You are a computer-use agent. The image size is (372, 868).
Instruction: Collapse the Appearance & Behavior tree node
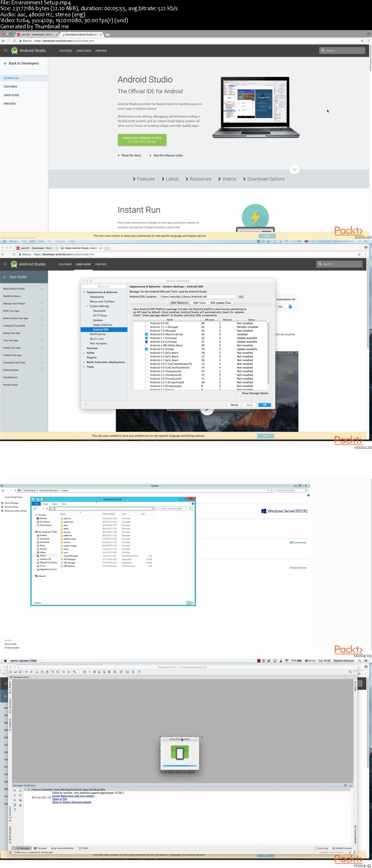[x=84, y=292]
